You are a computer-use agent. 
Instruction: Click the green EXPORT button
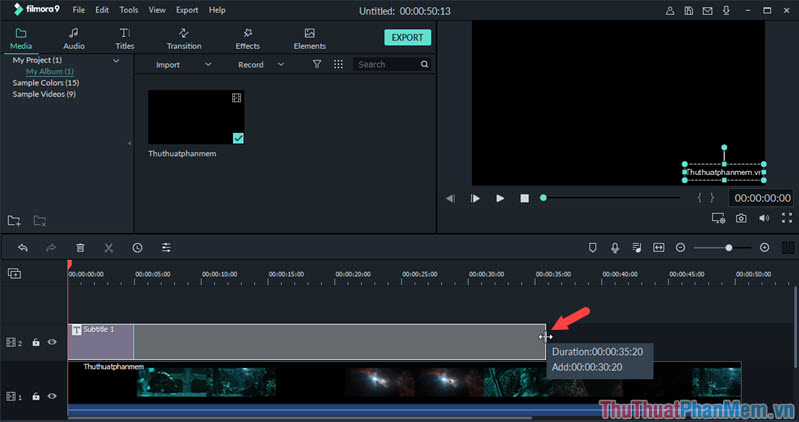407,37
